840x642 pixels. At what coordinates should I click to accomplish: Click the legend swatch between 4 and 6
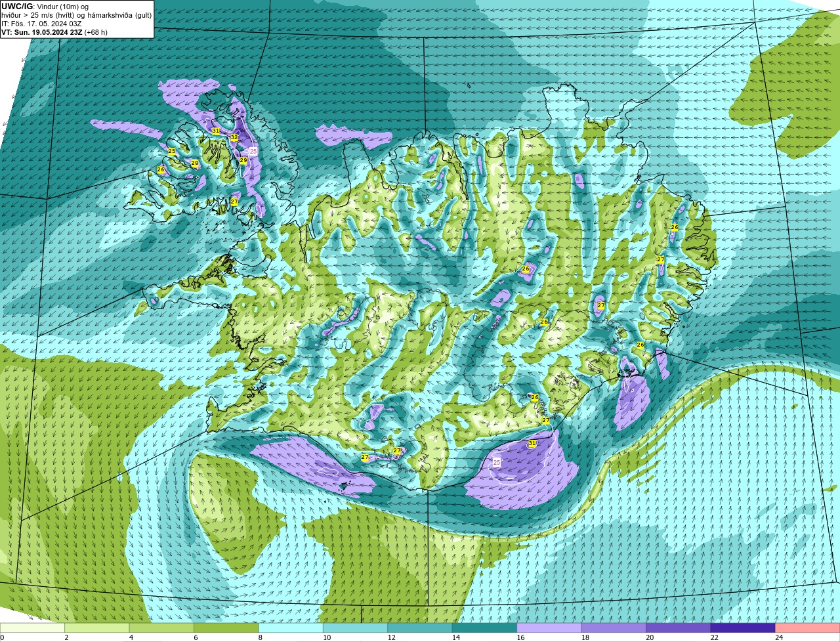162,628
